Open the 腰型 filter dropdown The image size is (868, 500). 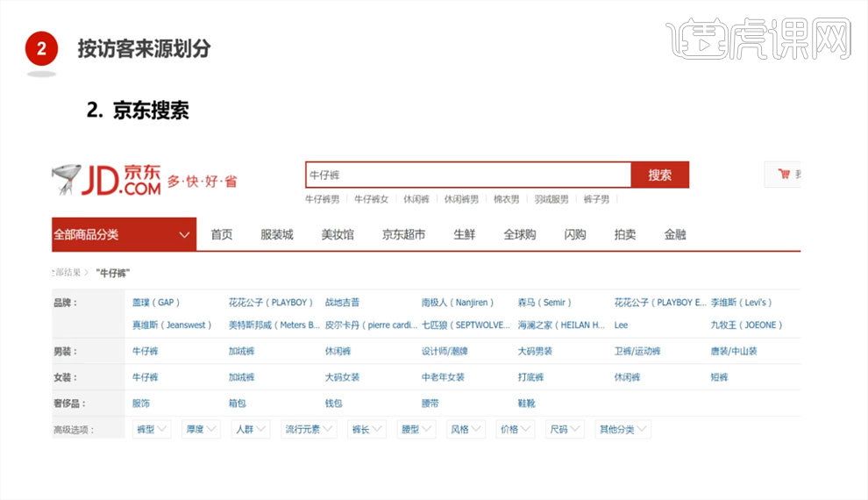point(416,429)
